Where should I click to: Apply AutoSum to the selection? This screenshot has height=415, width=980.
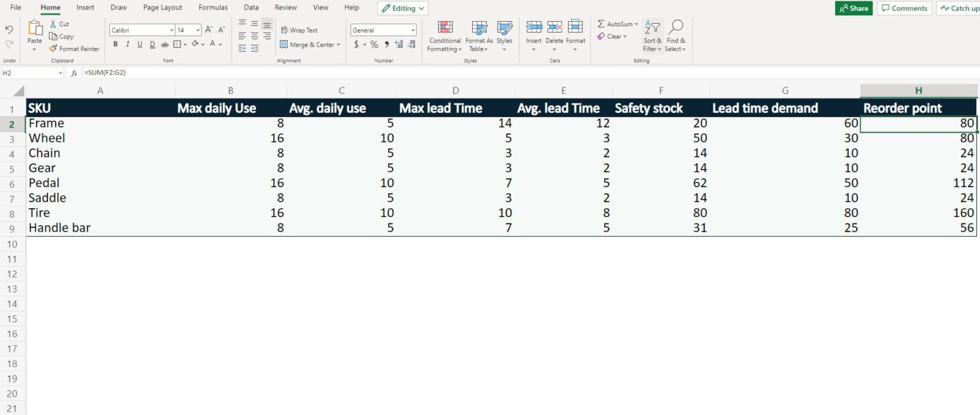(x=614, y=24)
